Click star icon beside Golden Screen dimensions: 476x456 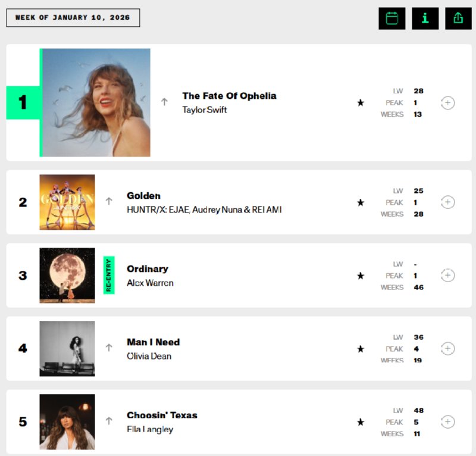361,202
